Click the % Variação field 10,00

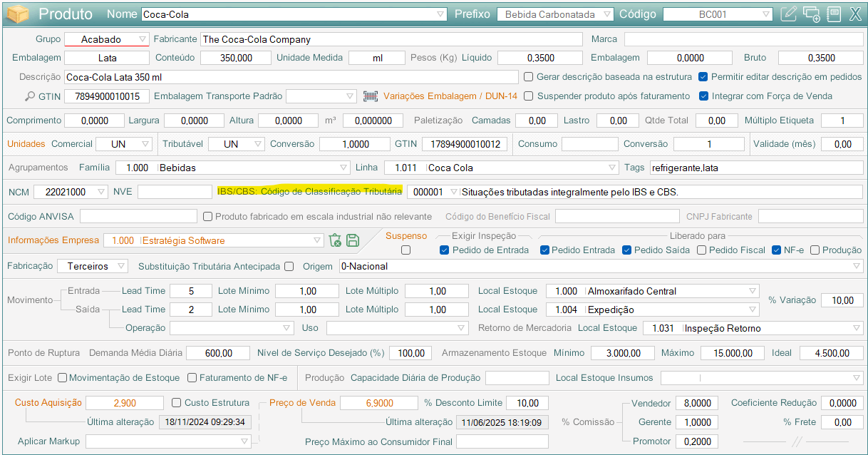pyautogui.click(x=842, y=300)
